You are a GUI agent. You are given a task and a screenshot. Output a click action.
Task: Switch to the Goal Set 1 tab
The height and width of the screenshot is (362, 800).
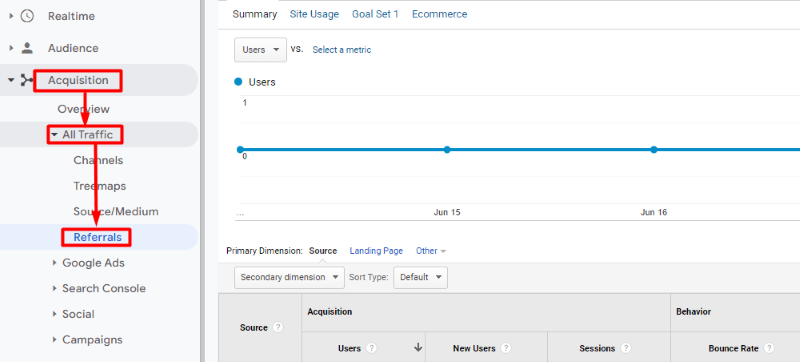tap(375, 14)
